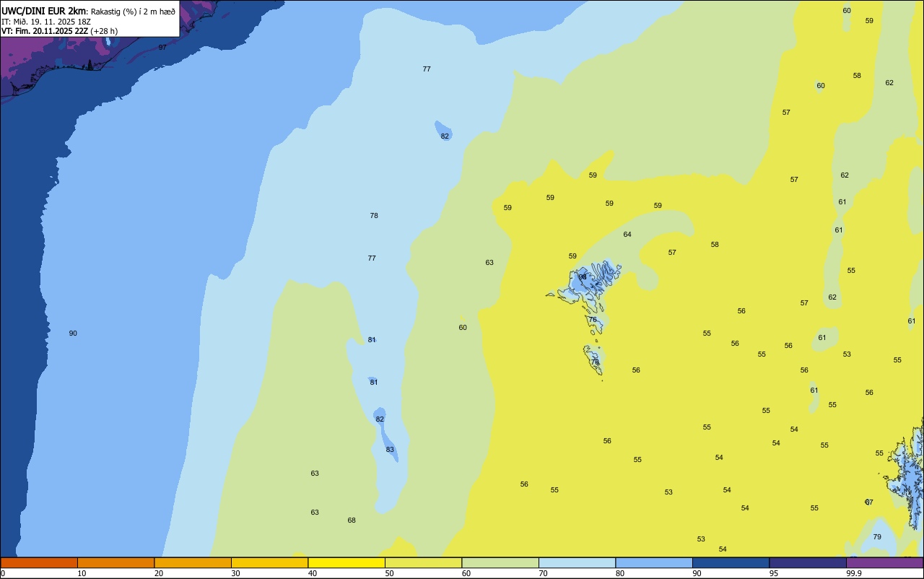Click the 95–99.9 navy legend swatch
The width and height of the screenshot is (924, 579).
click(x=808, y=562)
